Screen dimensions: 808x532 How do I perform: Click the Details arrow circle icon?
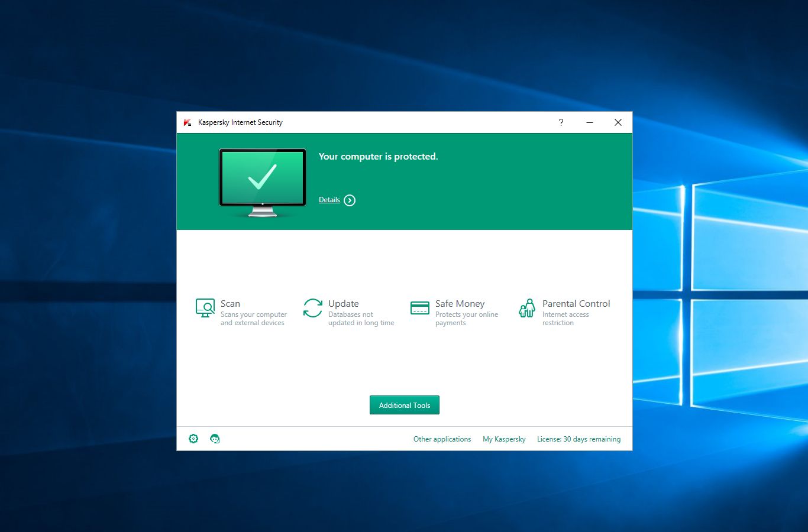[350, 200]
